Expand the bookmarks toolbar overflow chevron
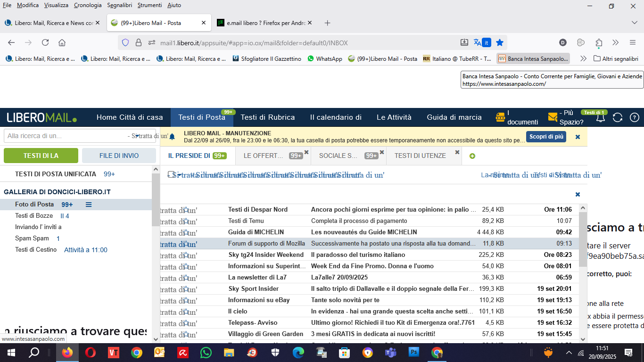The image size is (644, 362). click(583, 59)
